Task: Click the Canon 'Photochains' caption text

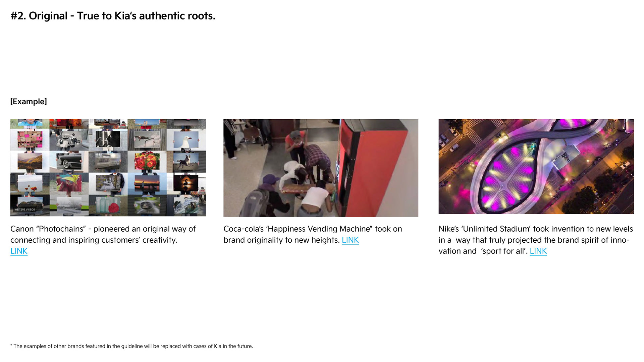Action: [x=103, y=234]
